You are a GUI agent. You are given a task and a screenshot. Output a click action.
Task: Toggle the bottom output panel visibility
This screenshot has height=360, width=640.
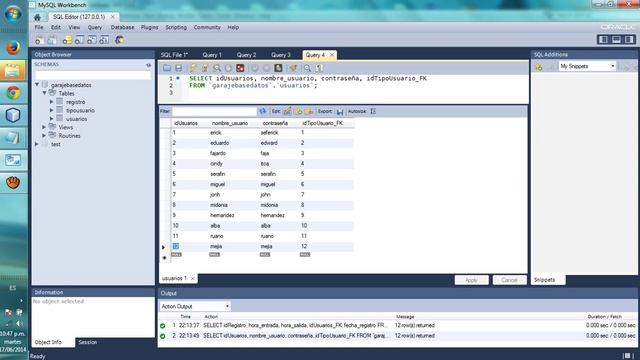pos(616,40)
